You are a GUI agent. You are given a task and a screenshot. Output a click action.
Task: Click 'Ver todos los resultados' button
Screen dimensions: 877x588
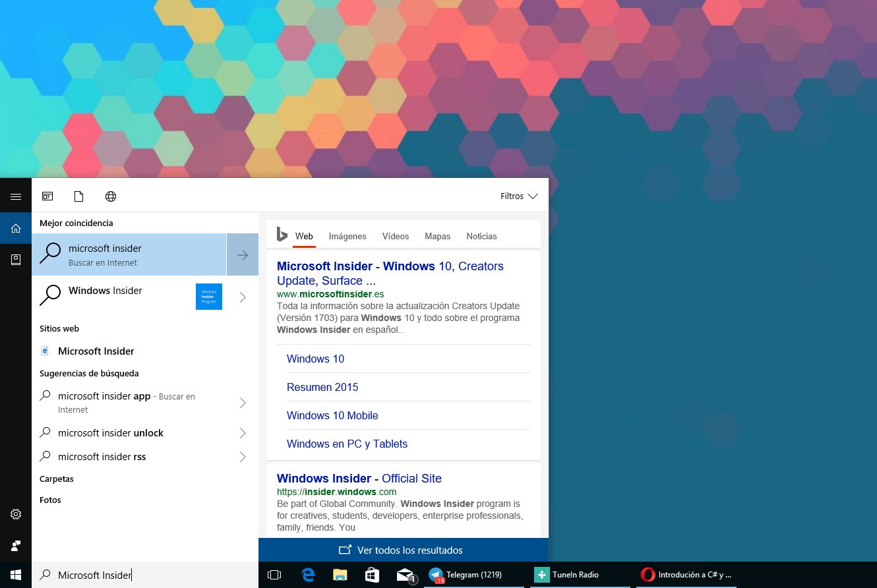(404, 550)
